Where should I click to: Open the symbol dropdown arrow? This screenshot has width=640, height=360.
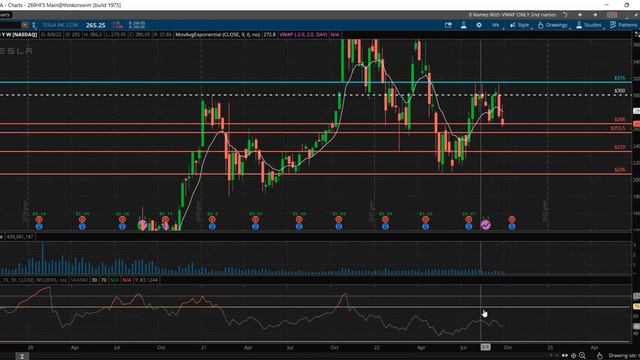click(25, 25)
